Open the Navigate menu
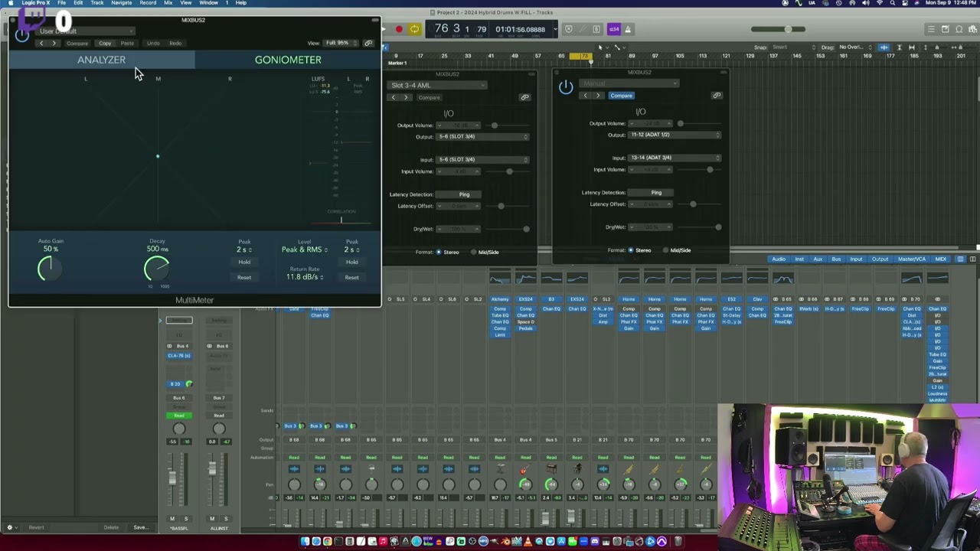Image resolution: width=980 pixels, height=551 pixels. coord(121,3)
